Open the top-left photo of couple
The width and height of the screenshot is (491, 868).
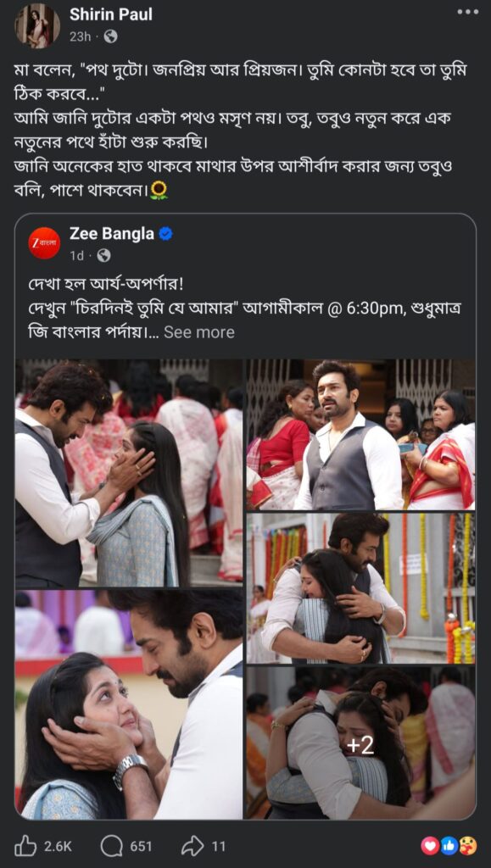pyautogui.click(x=129, y=473)
